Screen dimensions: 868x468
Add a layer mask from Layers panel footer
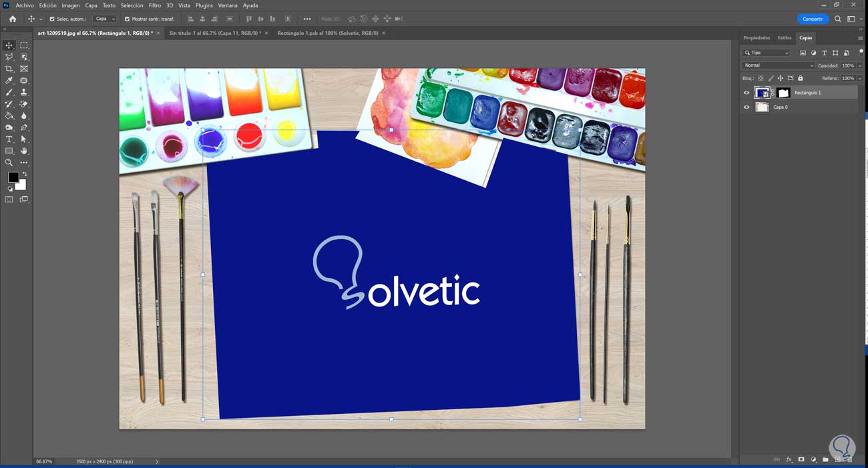click(x=801, y=459)
